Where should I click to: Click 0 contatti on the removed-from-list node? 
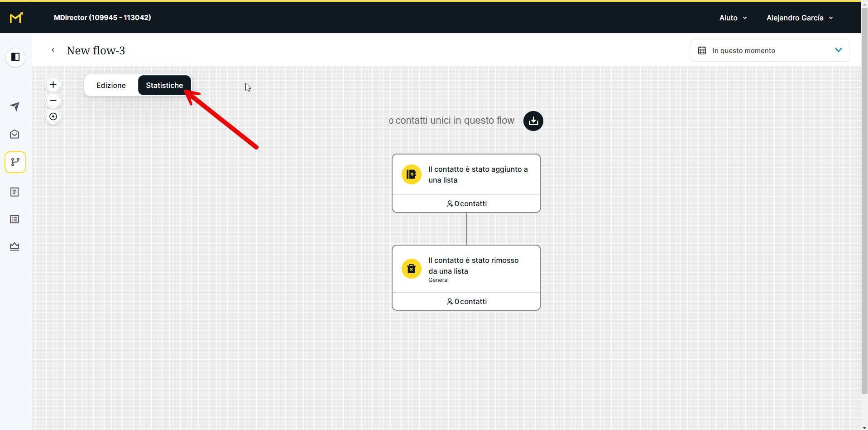pyautogui.click(x=466, y=301)
